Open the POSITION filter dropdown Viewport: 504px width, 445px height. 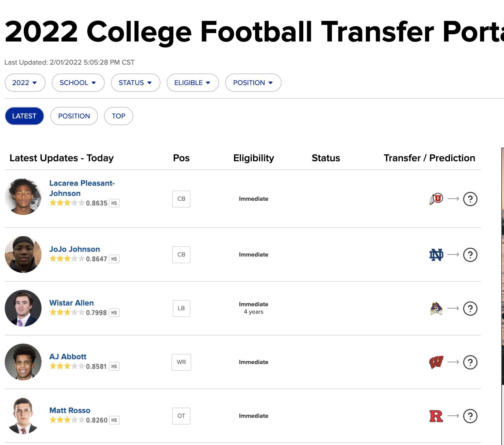(x=253, y=83)
